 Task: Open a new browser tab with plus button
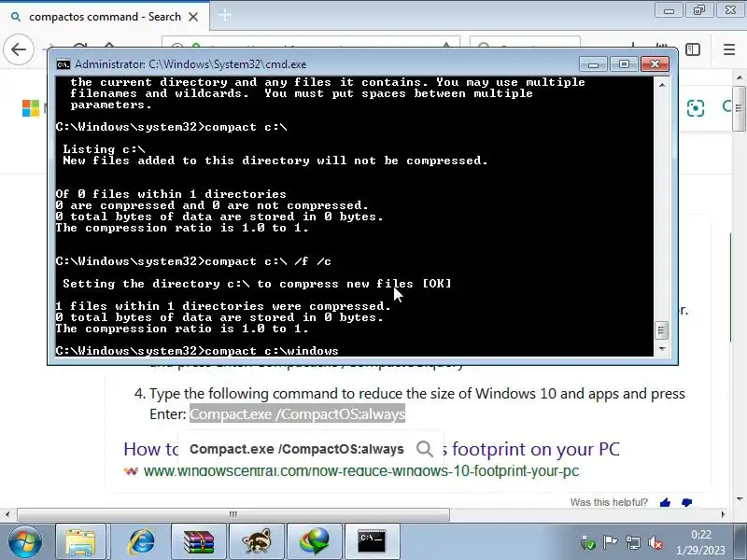tap(225, 16)
